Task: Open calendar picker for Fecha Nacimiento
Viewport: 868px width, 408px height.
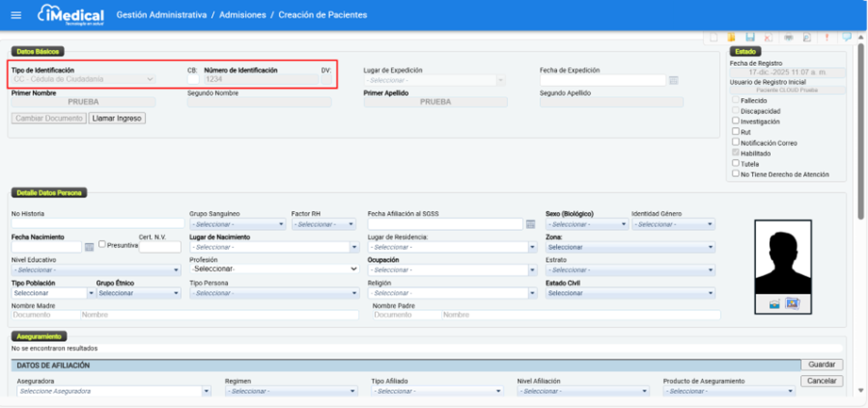Action: point(90,247)
